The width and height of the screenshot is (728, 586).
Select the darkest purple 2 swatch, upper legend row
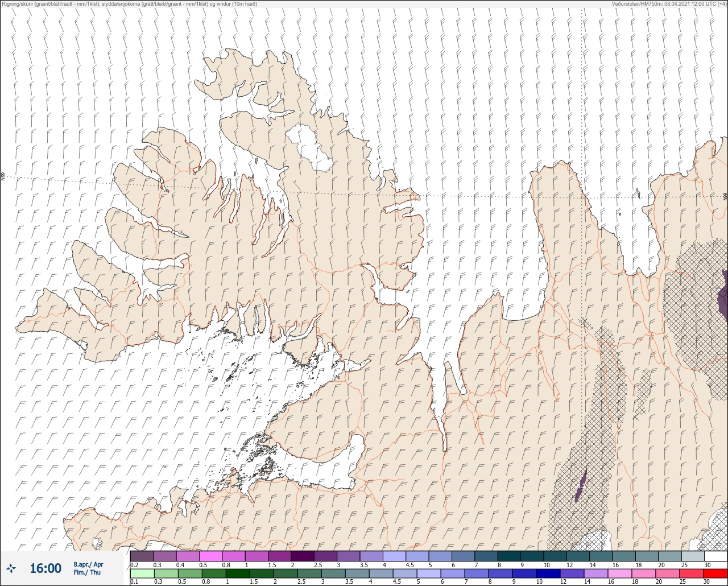tap(303, 556)
